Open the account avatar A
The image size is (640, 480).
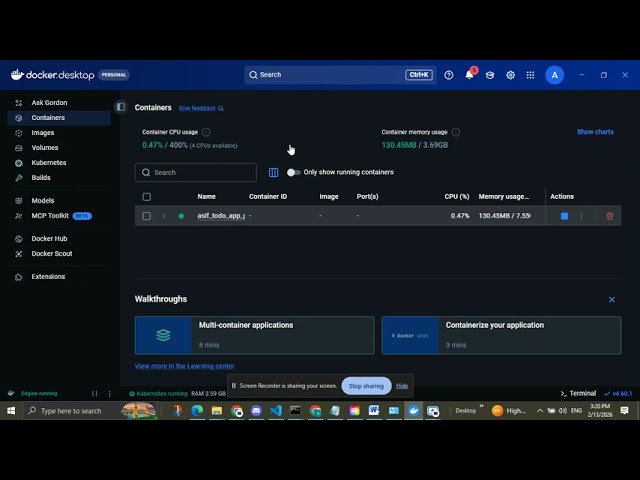[x=554, y=75]
